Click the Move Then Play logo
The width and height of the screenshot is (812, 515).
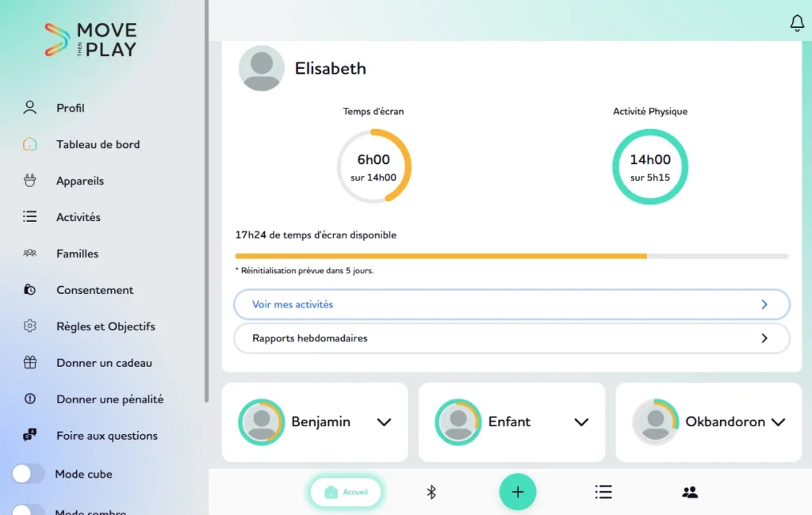[x=90, y=40]
